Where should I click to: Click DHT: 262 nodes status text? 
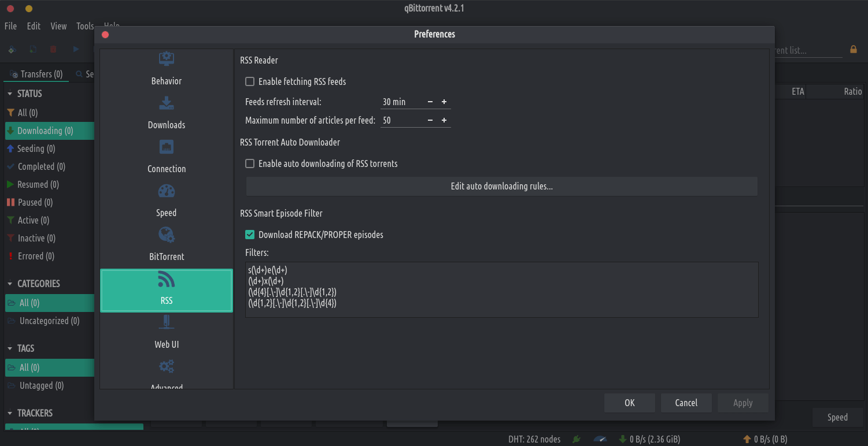coord(534,439)
